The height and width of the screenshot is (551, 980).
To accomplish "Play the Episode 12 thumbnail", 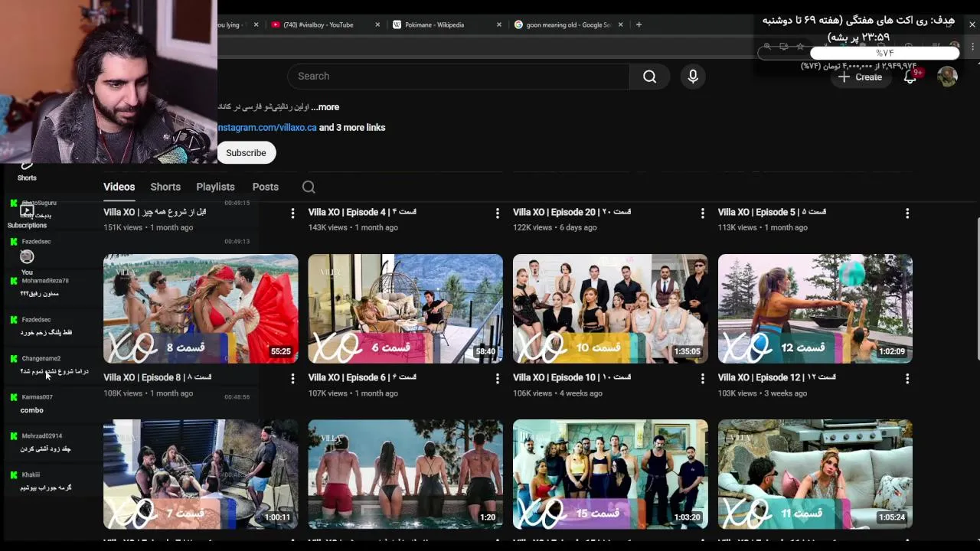I will click(x=815, y=308).
